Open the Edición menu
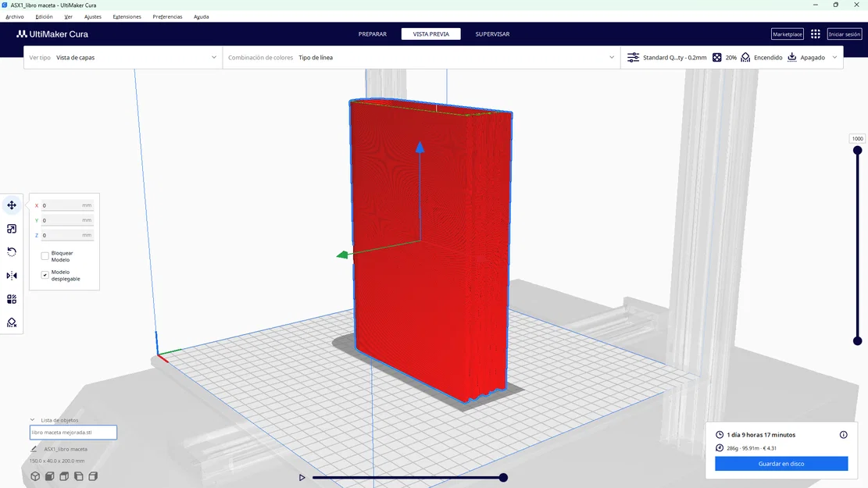This screenshot has height=488, width=868. coord(45,16)
